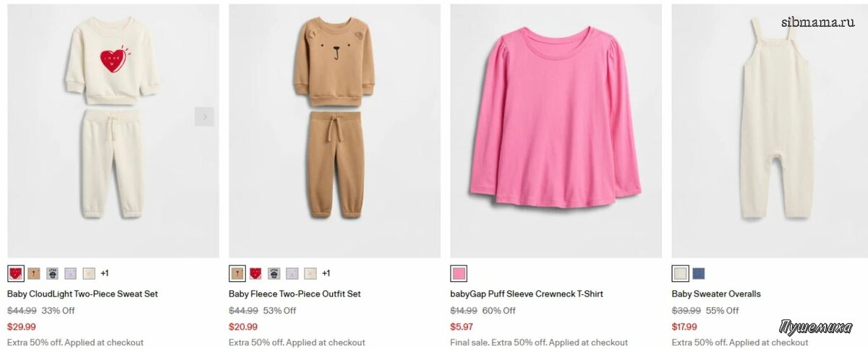Screen dimensions: 868x349
Task: Choose tan bear swatch under CloudLight Sweat Set
Action: point(34,273)
